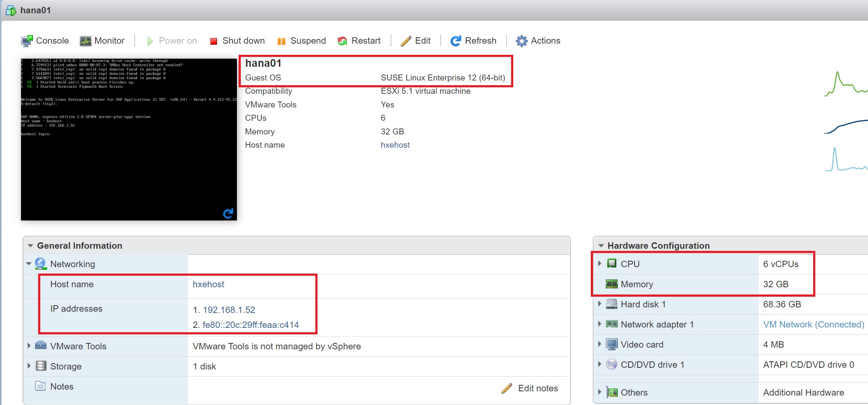Click the 'SUSE Linux Enterprise 12 (64-bit)' value
868x405 pixels.
tap(443, 78)
